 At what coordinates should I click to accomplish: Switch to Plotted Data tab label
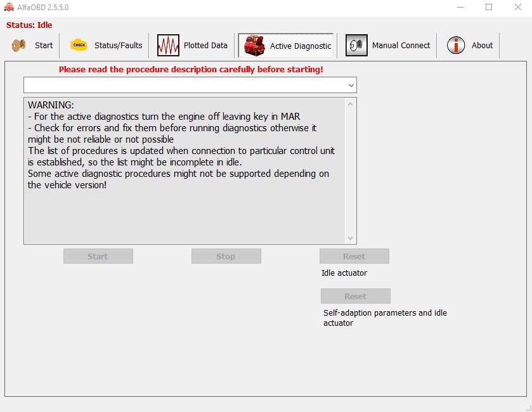205,45
